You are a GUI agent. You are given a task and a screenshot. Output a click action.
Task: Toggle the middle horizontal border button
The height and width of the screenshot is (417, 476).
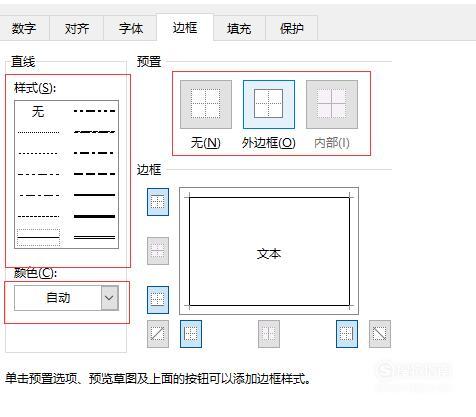[158, 251]
